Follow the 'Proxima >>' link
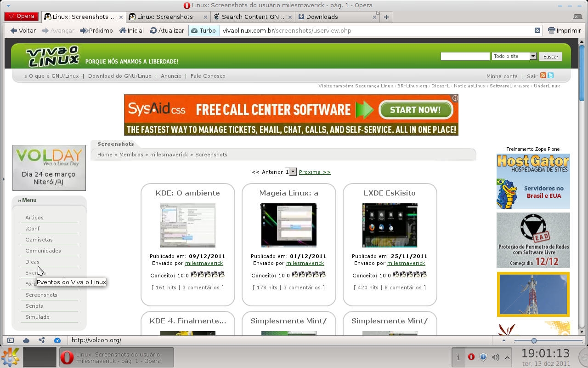This screenshot has width=588, height=368. click(315, 172)
